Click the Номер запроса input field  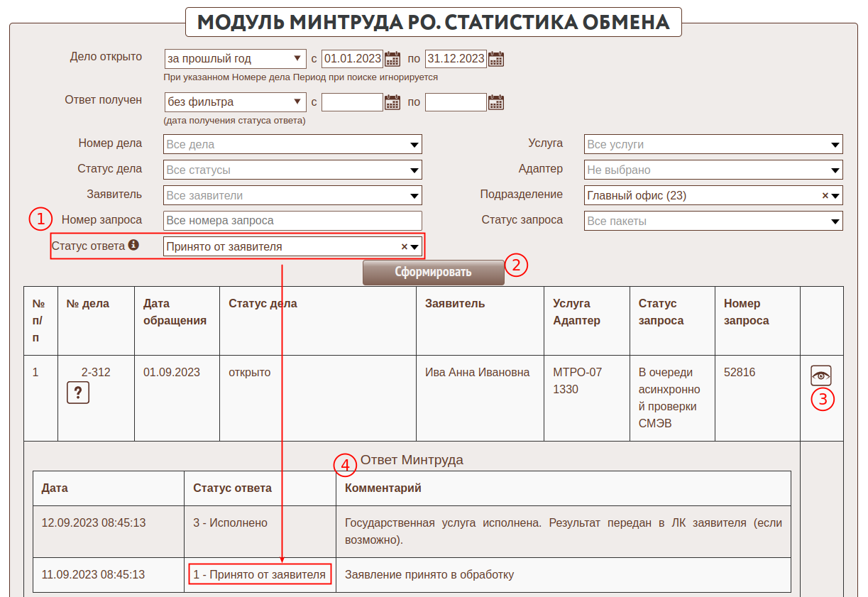(x=292, y=221)
